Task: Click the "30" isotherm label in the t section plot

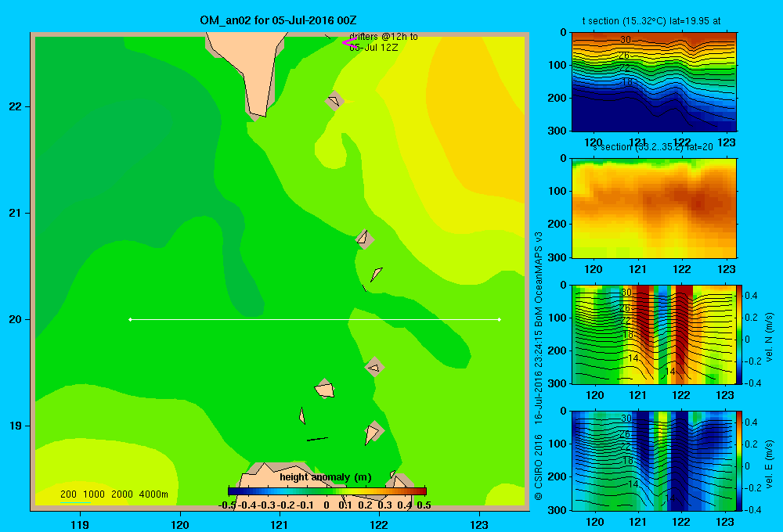Action: (x=625, y=40)
